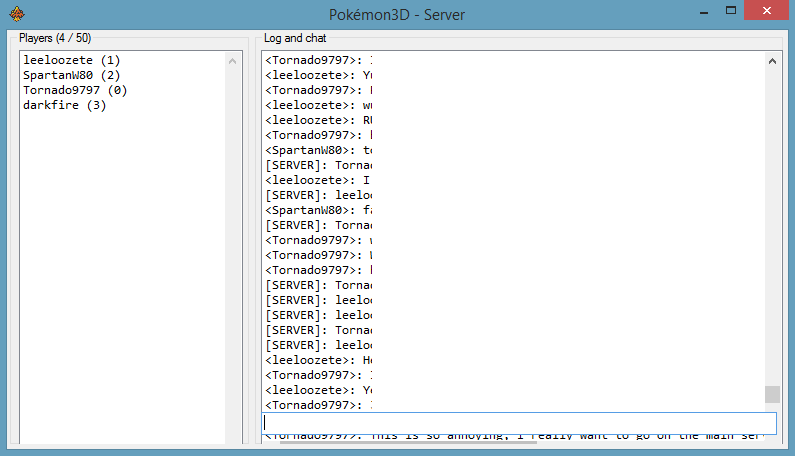Viewport: 795px width, 456px height.
Task: Close the Pokémon3D Server window
Action: tap(769, 11)
